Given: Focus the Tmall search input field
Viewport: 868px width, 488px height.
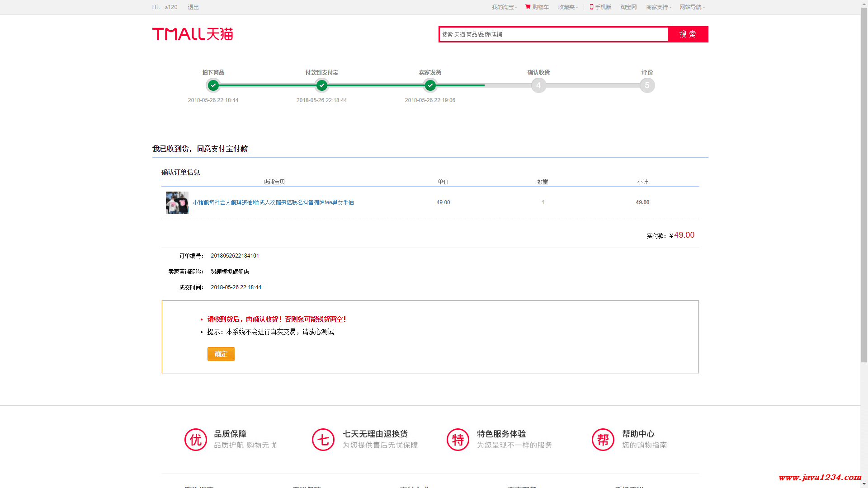Looking at the screenshot, I should [x=554, y=34].
